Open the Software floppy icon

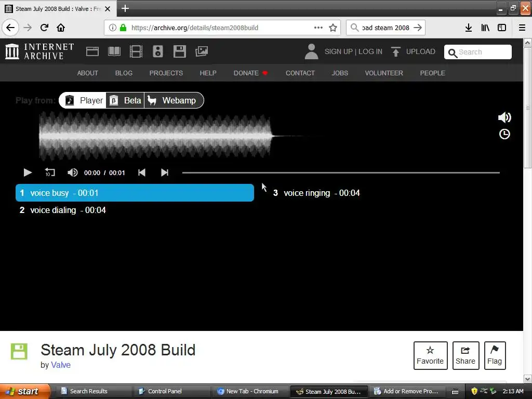(179, 51)
